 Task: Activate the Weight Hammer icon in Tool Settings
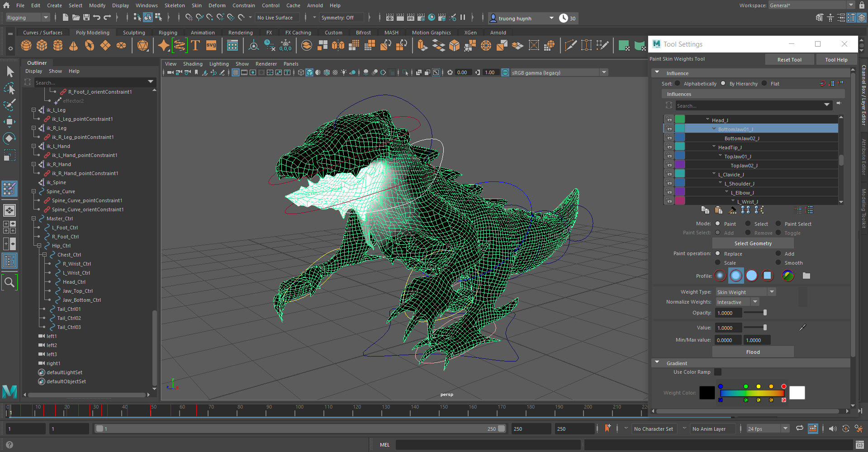tap(732, 209)
